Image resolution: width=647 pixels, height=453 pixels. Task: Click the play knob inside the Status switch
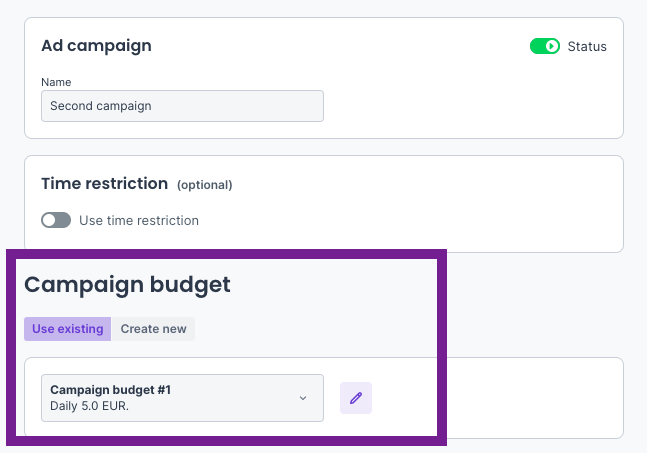tap(551, 46)
